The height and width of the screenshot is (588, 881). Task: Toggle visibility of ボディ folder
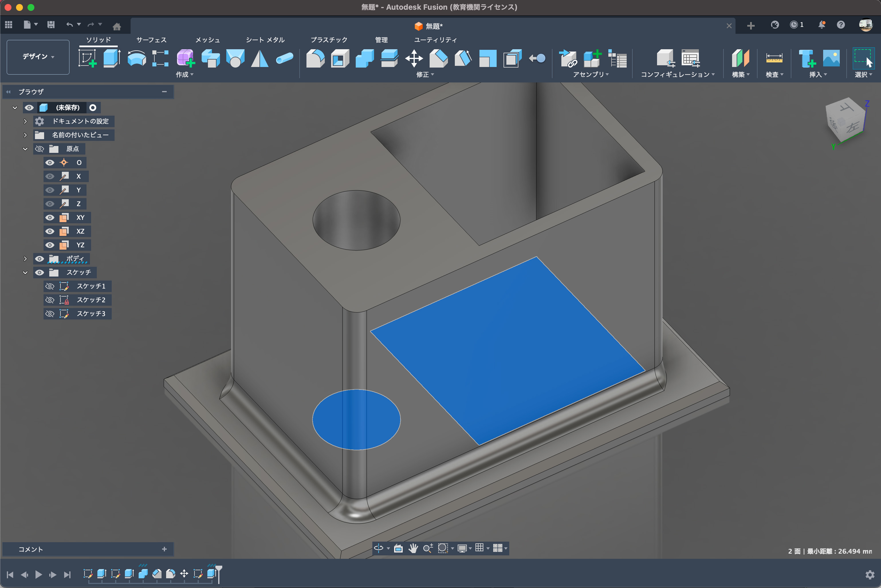(40, 259)
